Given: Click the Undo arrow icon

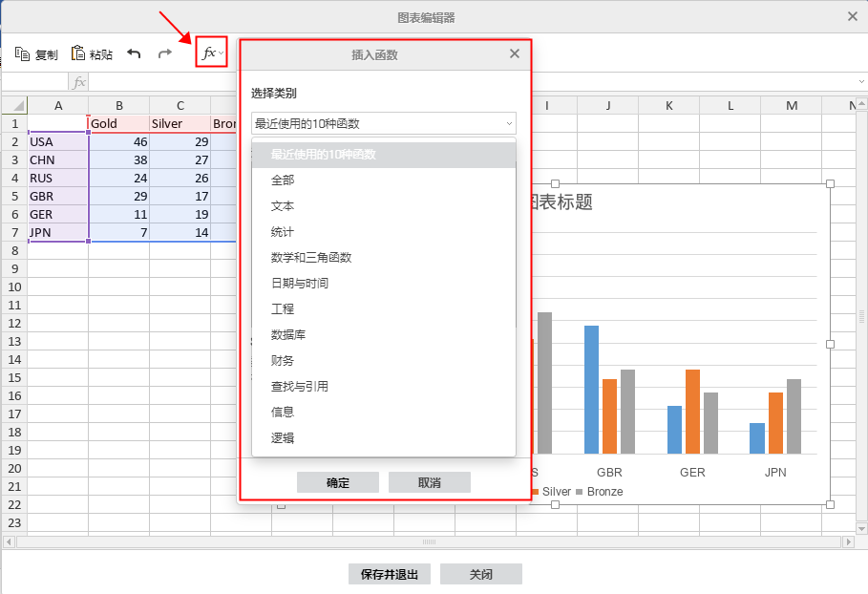Looking at the screenshot, I should 134,53.
